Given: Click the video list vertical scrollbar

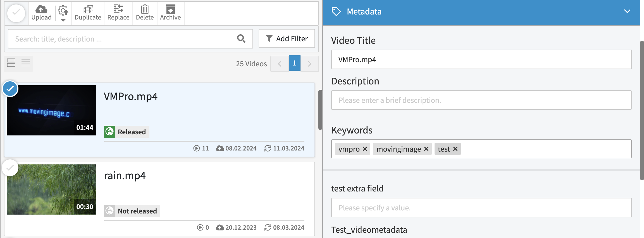Looking at the screenshot, I should (320, 110).
